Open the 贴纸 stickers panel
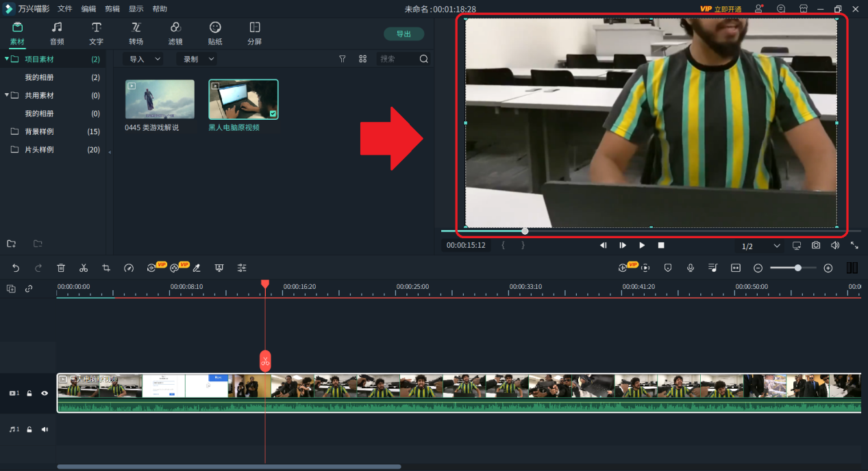Image resolution: width=868 pixels, height=471 pixels. tap(215, 33)
